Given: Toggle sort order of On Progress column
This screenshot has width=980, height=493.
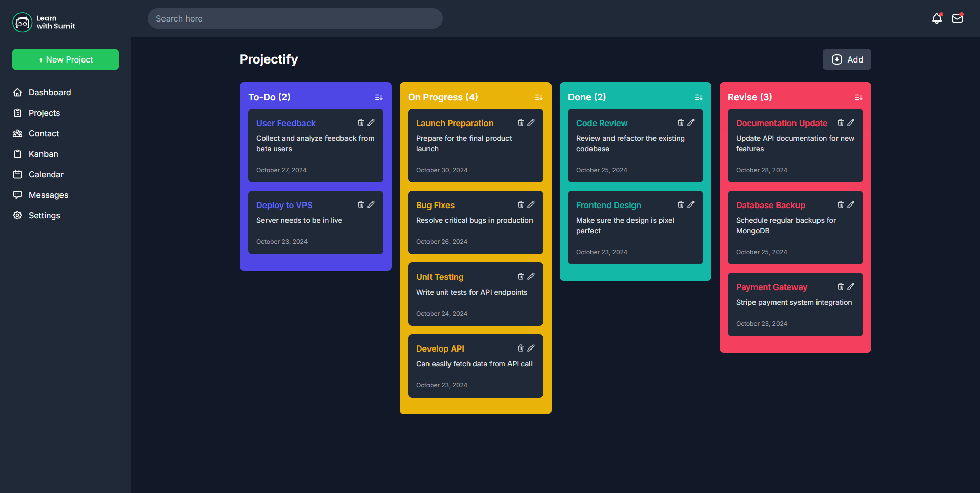Looking at the screenshot, I should [x=539, y=97].
